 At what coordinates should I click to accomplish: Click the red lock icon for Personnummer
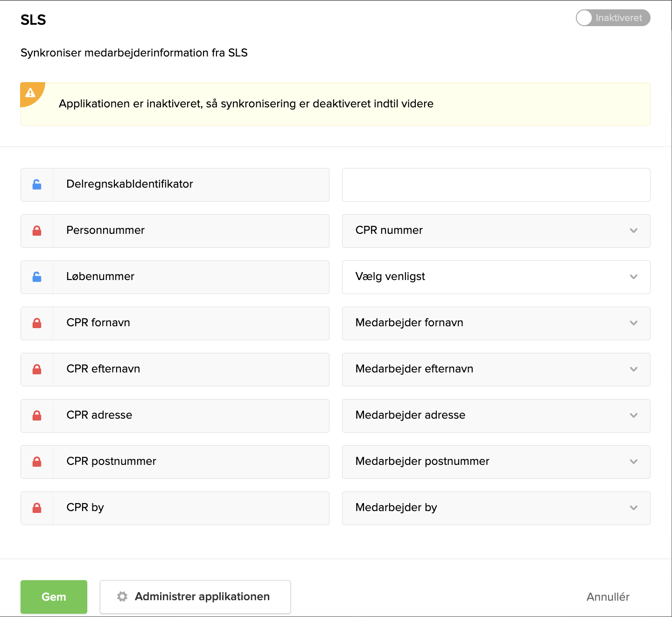(37, 231)
